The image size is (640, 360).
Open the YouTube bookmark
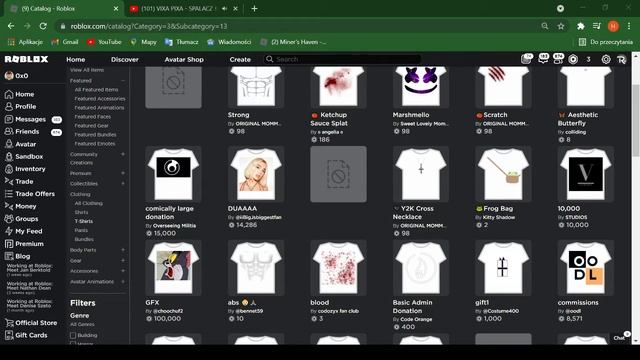104,42
